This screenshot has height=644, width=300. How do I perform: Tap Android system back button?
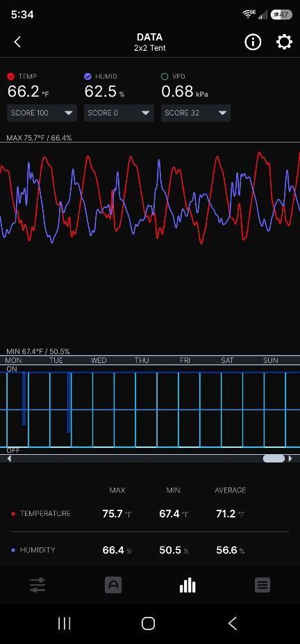233,623
